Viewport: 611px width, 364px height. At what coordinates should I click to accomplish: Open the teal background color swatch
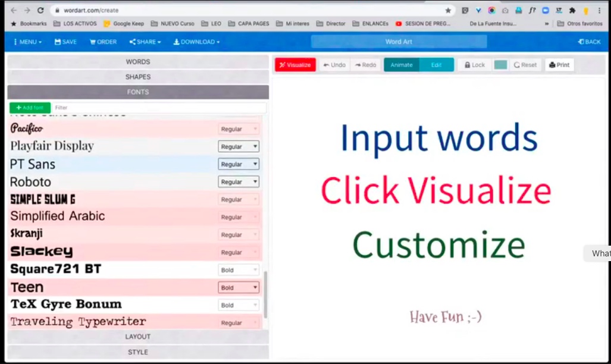click(x=500, y=65)
